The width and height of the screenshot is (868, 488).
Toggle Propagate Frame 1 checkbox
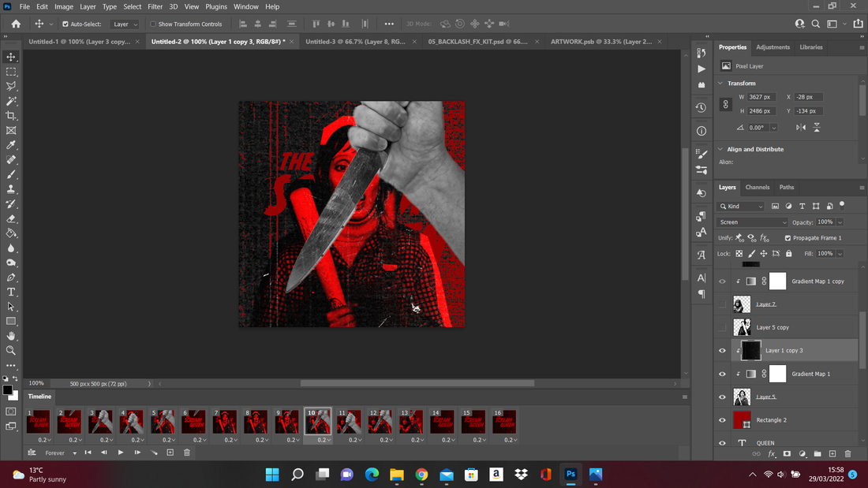point(788,238)
